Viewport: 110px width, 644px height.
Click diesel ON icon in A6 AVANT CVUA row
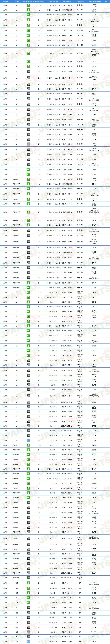tap(28, 573)
